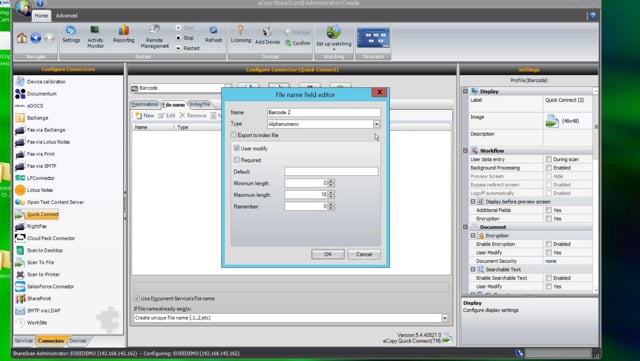This screenshot has width=640, height=361.
Task: Enable Export to index file checkbox
Action: tap(234, 135)
